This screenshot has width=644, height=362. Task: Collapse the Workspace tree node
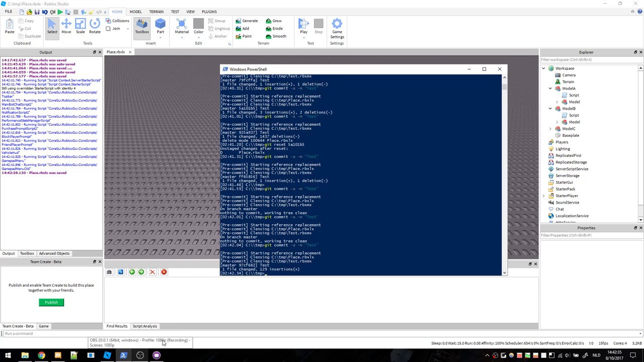544,68
